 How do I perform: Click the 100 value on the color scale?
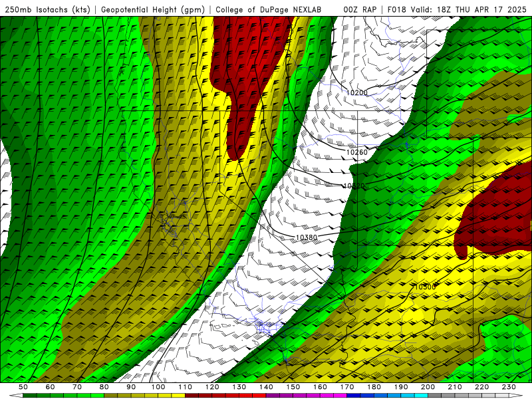[158, 387]
